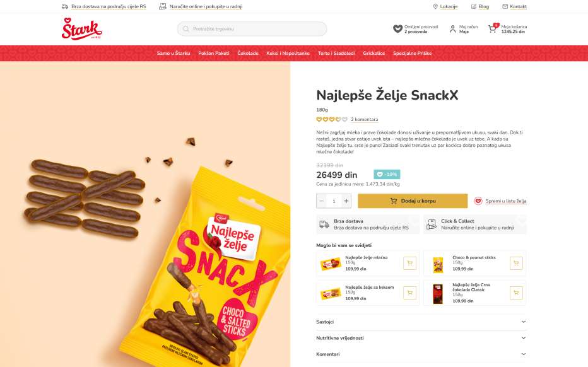This screenshot has width=588, height=367.
Task: Click the star rating hearts
Action: click(332, 120)
